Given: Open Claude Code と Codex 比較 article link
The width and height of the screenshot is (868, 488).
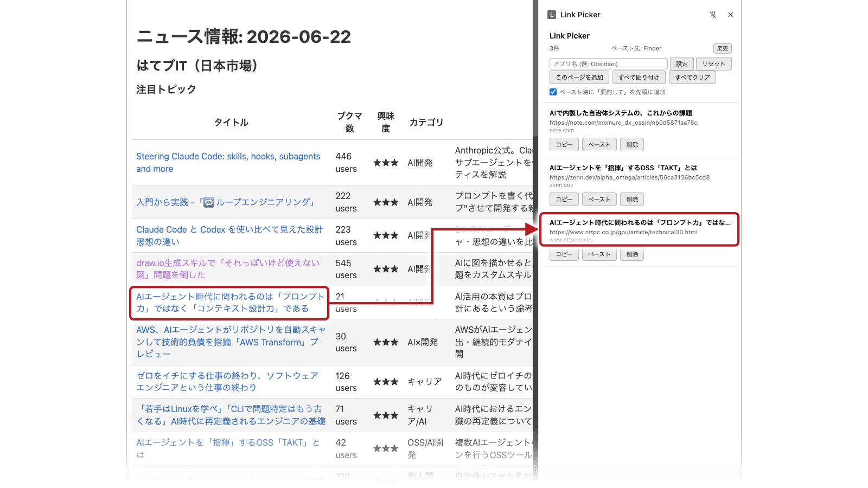Looking at the screenshot, I should tap(229, 235).
